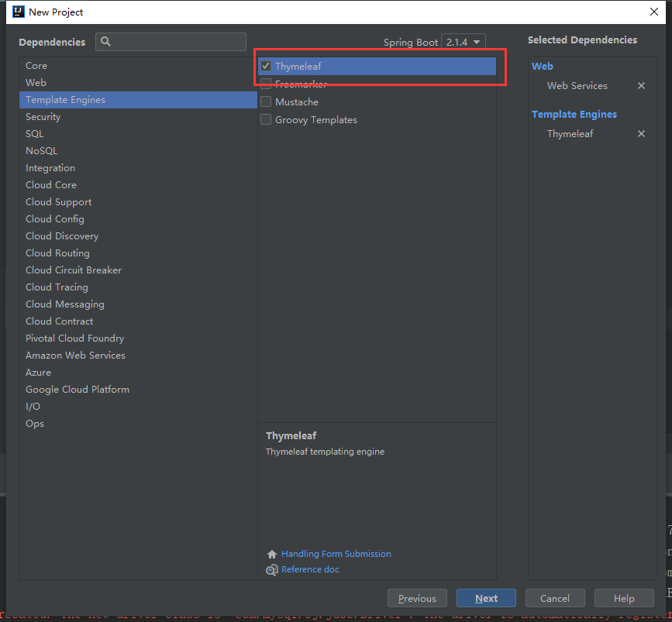This screenshot has height=622, width=672.
Task: Click the Web Services entry in Selected Dependencies
Action: tap(577, 86)
